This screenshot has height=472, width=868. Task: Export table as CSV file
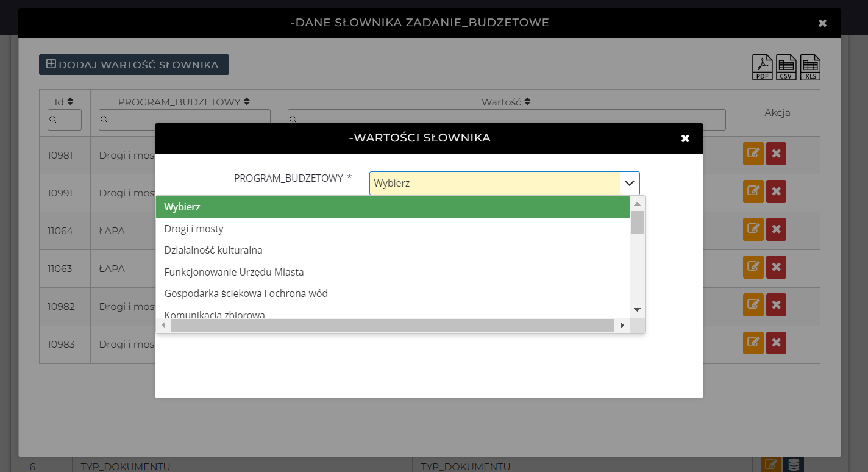tap(786, 68)
